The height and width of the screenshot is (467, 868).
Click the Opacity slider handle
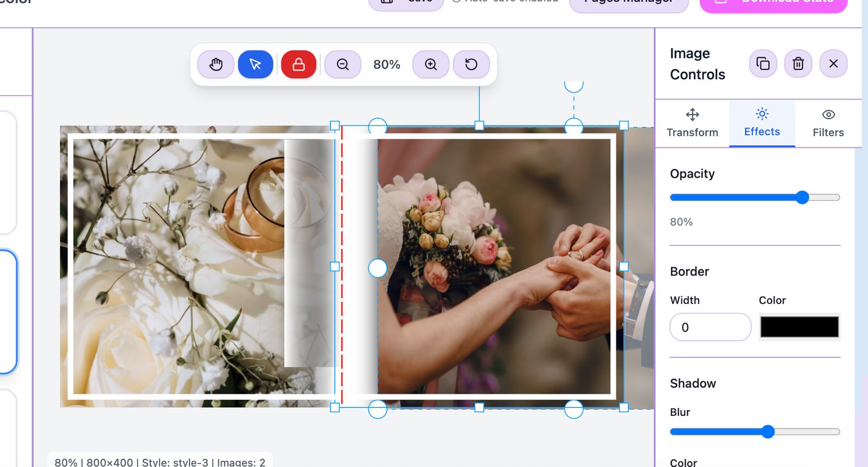click(802, 197)
